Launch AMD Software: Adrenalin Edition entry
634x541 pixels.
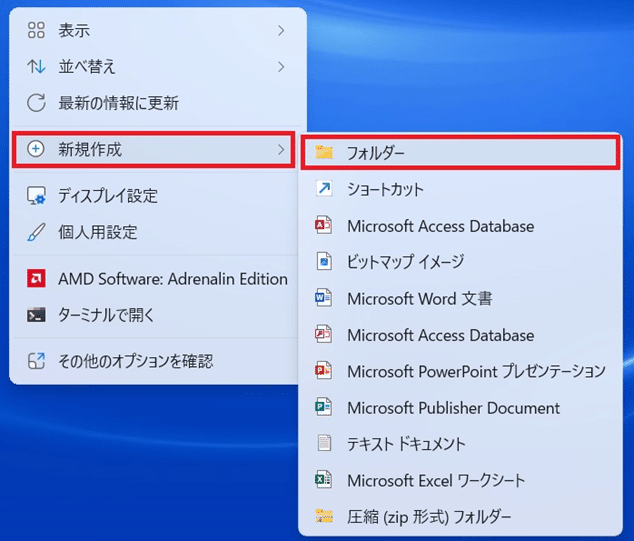pyautogui.click(x=156, y=279)
